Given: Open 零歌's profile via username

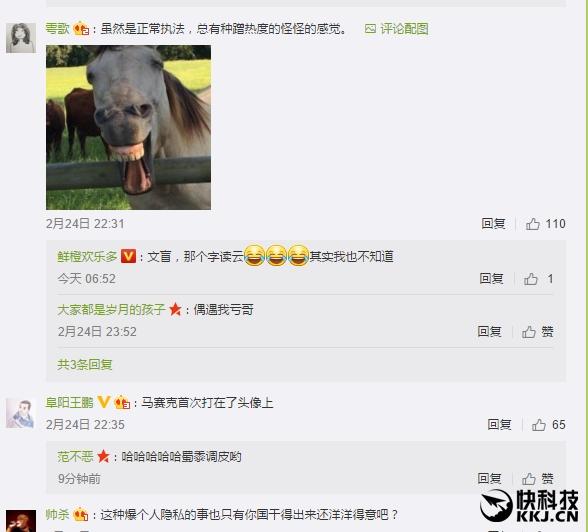Looking at the screenshot, I should point(57,29).
